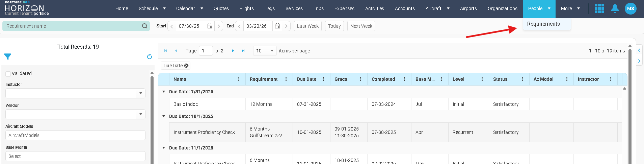Viewport: 644px width, 164px height.
Task: Open the Start date calendar picker
Action: pos(210,26)
